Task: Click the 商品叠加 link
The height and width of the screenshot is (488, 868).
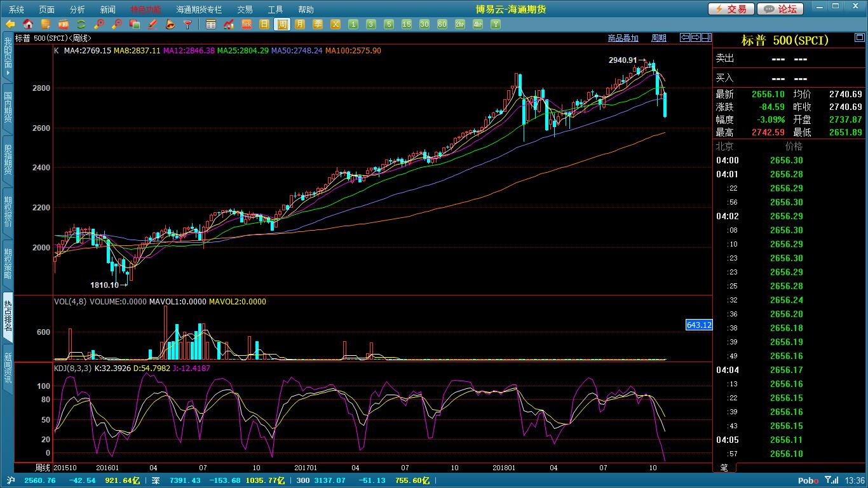Action: 623,38
